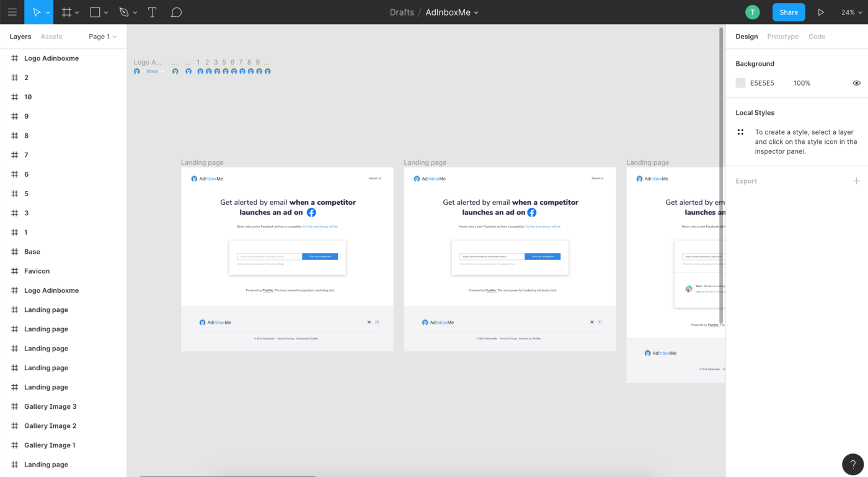Viewport: 868px width, 477px height.
Task: Open the help question mark button
Action: tap(852, 464)
